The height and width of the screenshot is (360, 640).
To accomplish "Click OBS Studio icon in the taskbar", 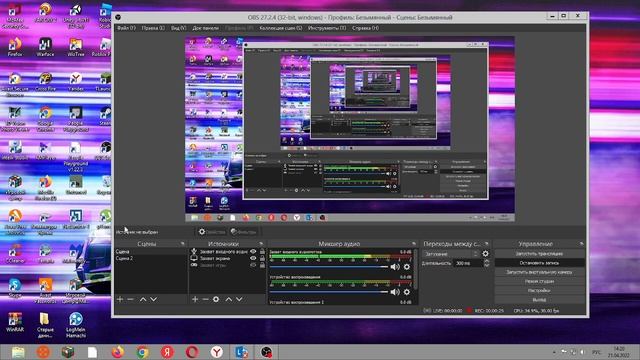I will [x=266, y=352].
